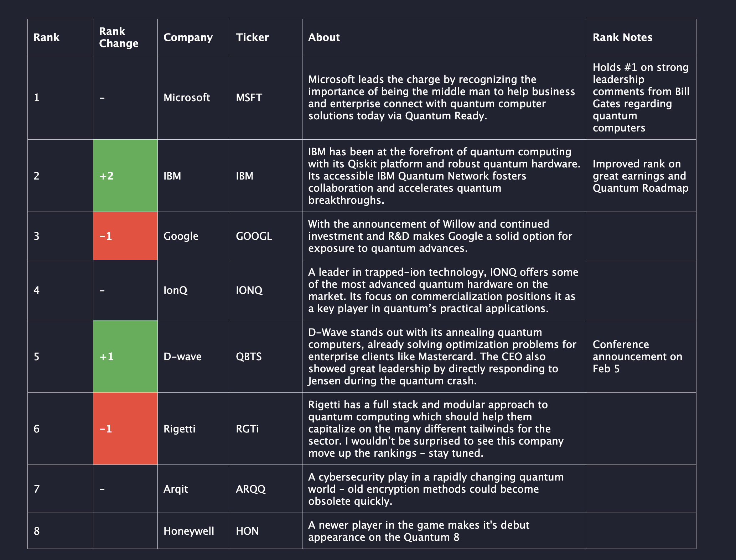Click the Rank column header
The height and width of the screenshot is (560, 736).
click(x=46, y=37)
